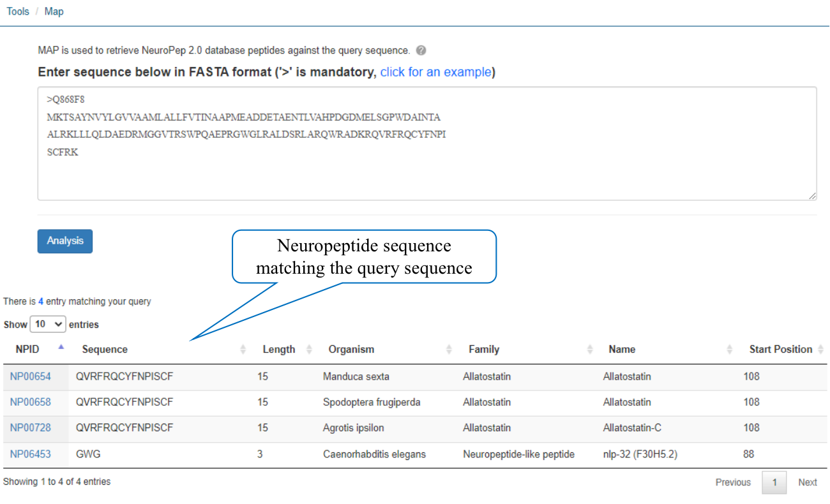The image size is (830, 504).
Task: Sort by Sequence column arrows
Action: point(243,350)
